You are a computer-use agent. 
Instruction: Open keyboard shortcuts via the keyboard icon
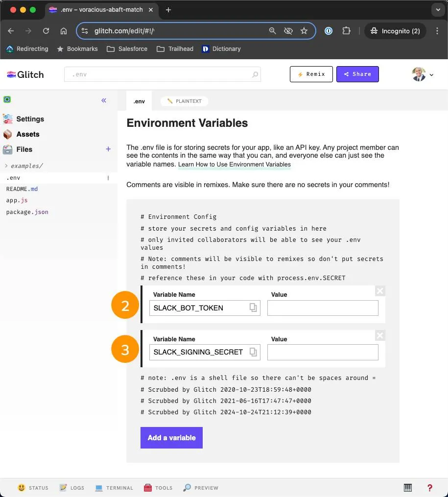(407, 488)
